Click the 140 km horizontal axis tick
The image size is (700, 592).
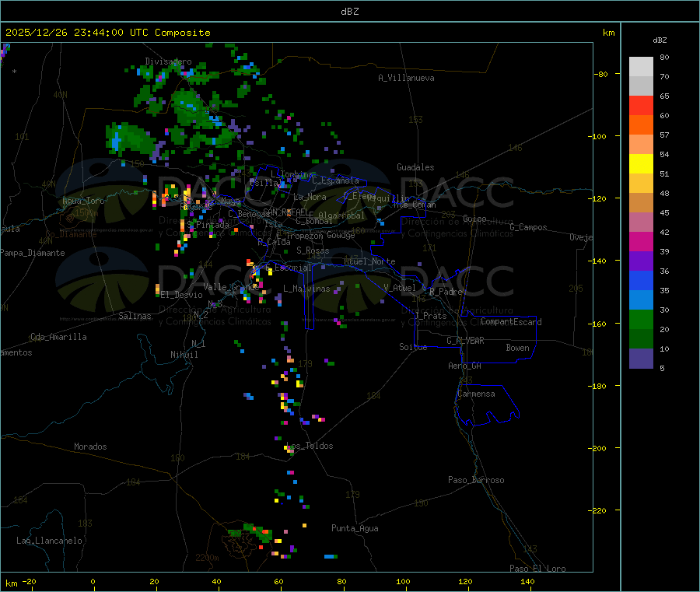(x=527, y=581)
